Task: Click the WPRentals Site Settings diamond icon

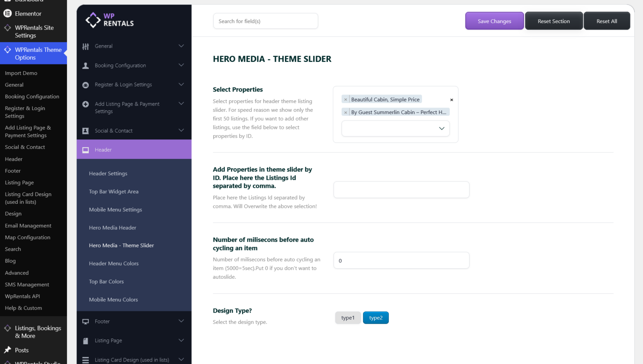Action: (x=8, y=28)
